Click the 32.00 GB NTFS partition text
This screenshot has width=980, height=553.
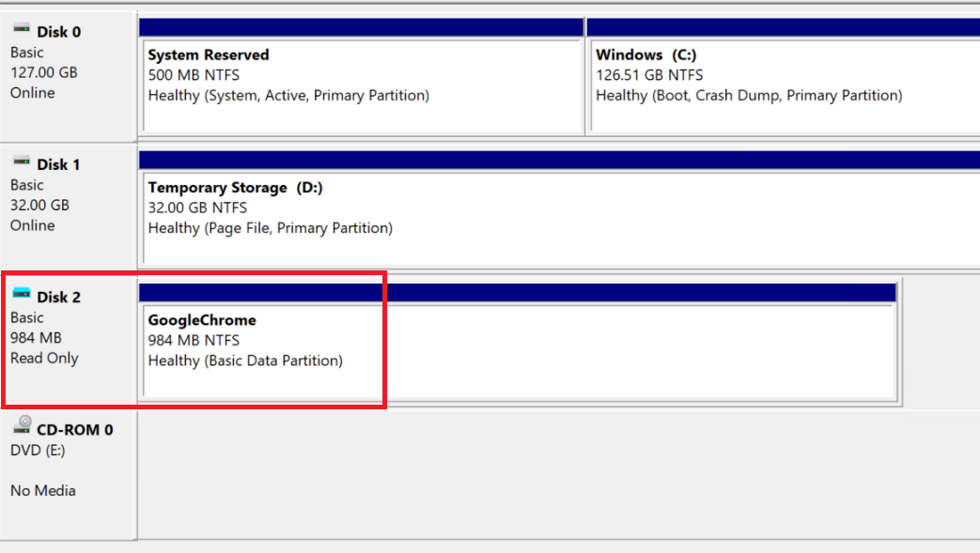(197, 208)
